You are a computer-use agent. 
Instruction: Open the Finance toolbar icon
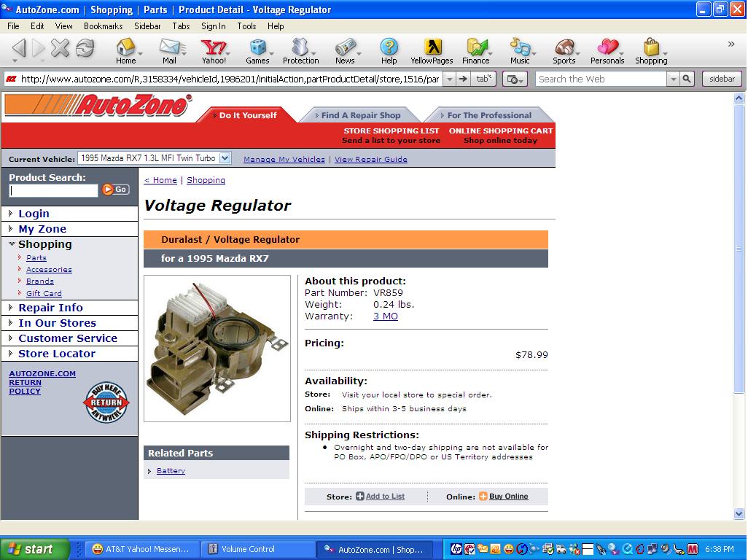coord(475,50)
